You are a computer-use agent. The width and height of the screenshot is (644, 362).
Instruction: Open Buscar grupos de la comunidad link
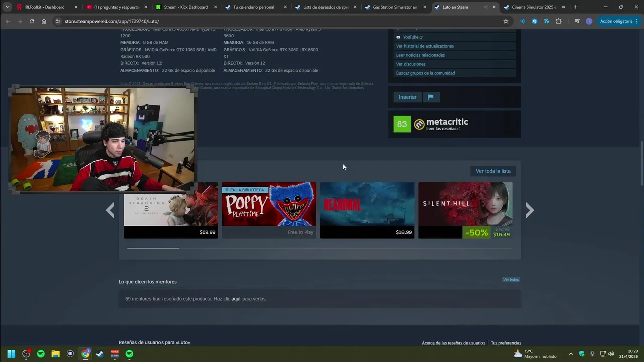coord(426,73)
